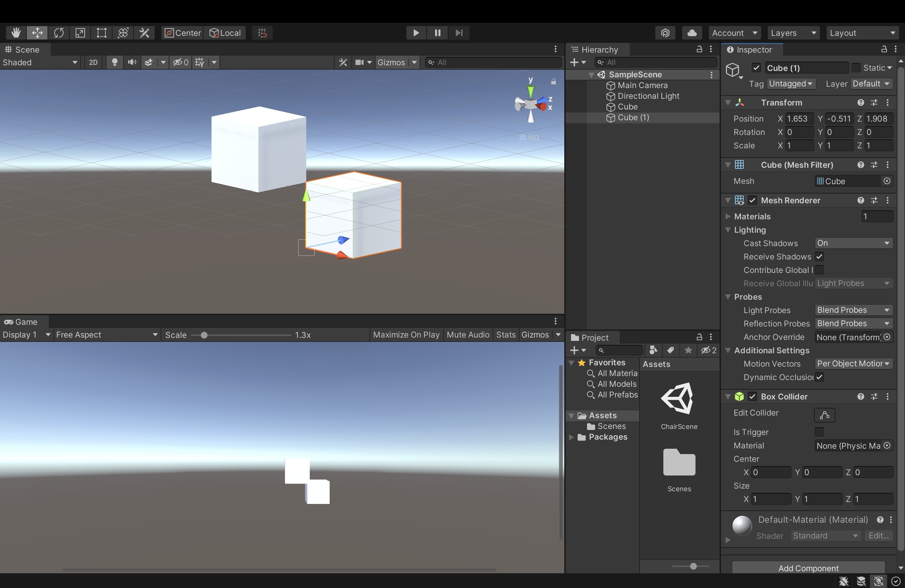This screenshot has width=905, height=588.
Task: Open the cloud services icon
Action: point(692,33)
